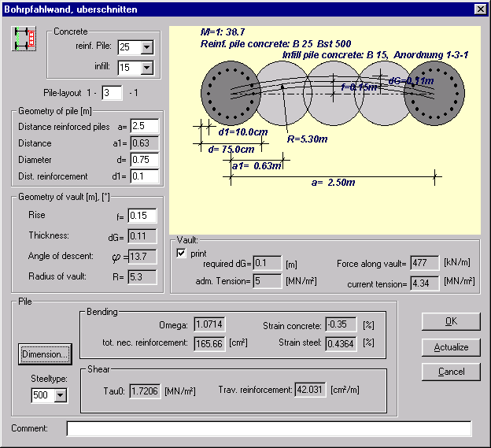
Task: Toggle the Vault print checkbox
Action: pyautogui.click(x=181, y=253)
